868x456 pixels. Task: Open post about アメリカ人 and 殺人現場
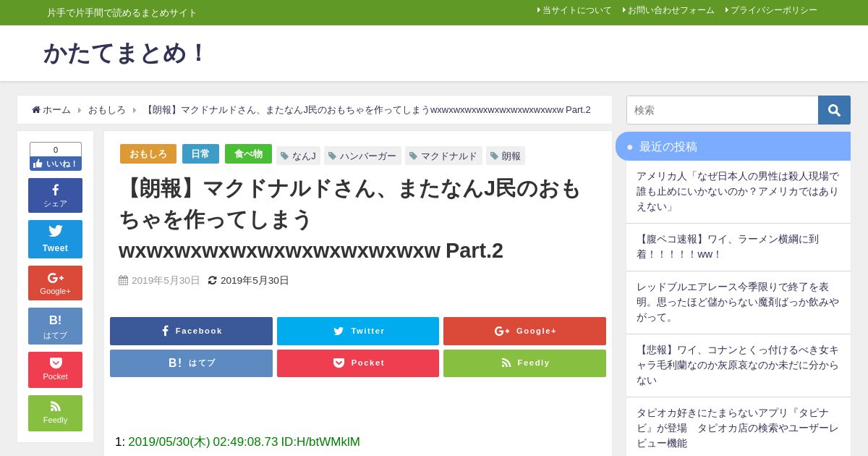click(x=739, y=192)
